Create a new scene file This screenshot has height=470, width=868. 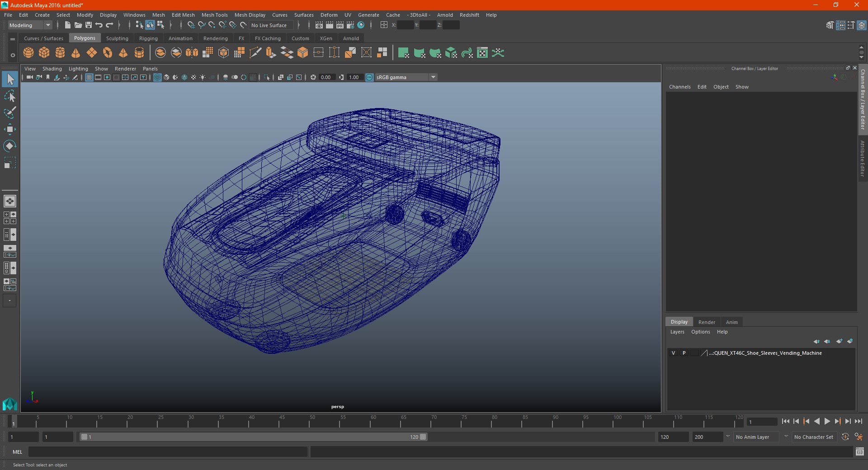pos(67,25)
